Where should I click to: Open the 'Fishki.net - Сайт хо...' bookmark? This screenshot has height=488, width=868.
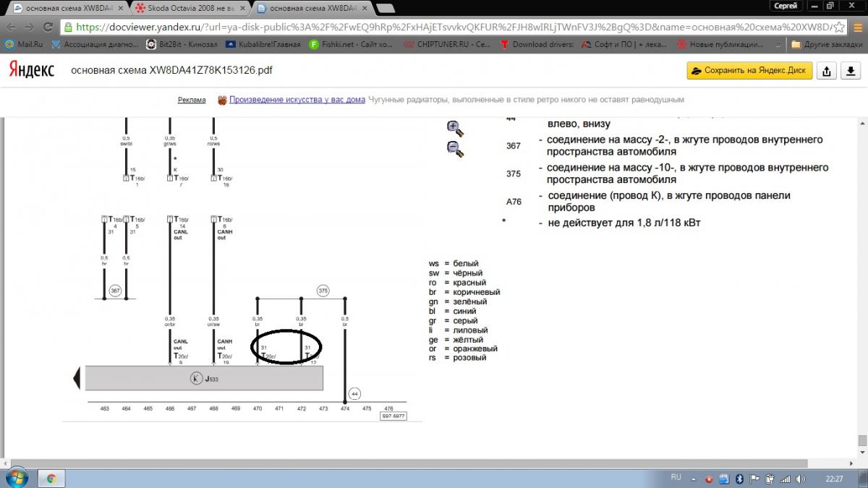[x=350, y=44]
